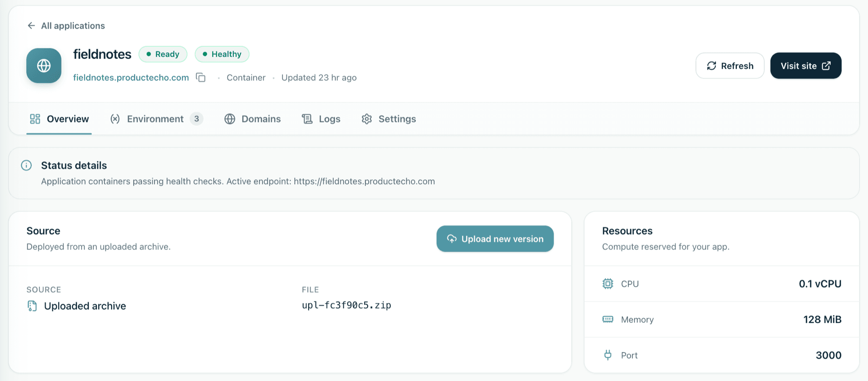Image resolution: width=868 pixels, height=381 pixels.
Task: Click the fieldnotes globe app icon
Action: coord(44,66)
